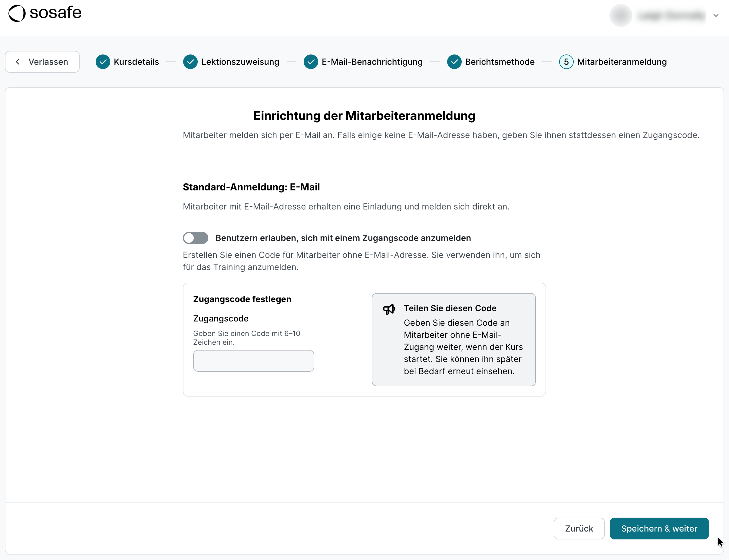This screenshot has height=560, width=729.
Task: Switch to the Kursdetails step
Action: [x=136, y=62]
